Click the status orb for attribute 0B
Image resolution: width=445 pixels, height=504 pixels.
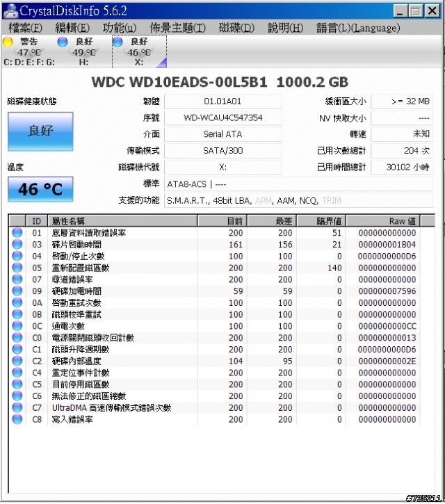tap(17, 314)
